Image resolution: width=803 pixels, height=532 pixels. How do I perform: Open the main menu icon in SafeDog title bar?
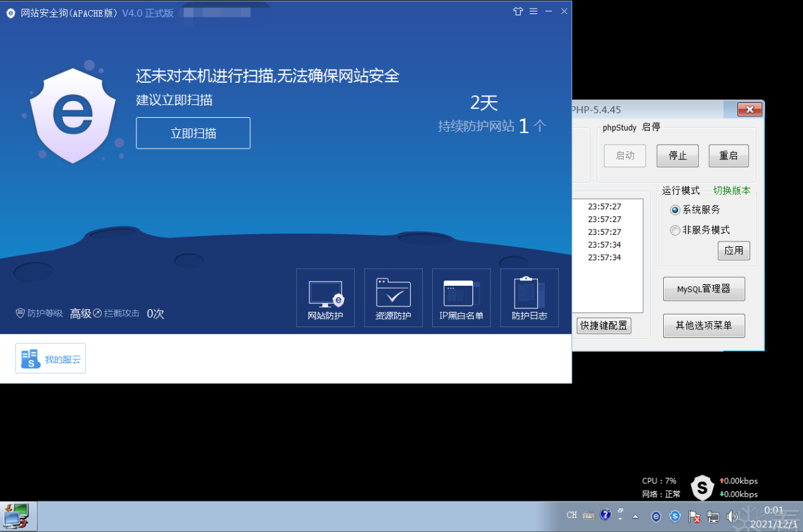click(533, 11)
